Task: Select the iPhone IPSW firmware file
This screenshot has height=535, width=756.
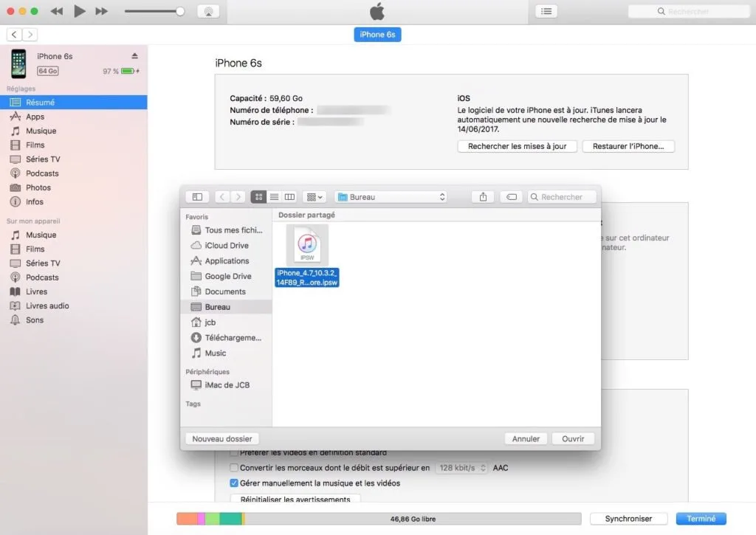Action: 307,256
